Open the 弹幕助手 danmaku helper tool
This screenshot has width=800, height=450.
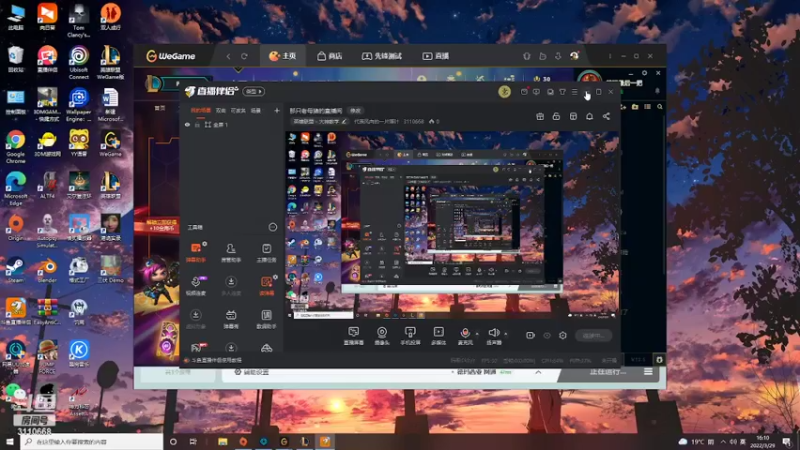[196, 253]
